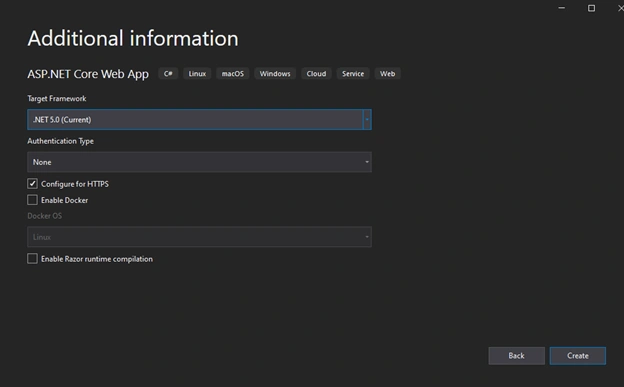
Task: Click the C# tag
Action: click(168, 74)
